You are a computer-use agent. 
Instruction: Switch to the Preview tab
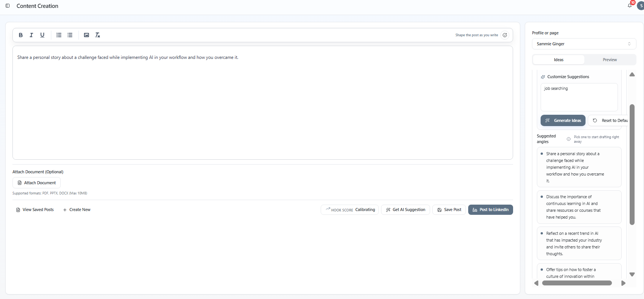tap(610, 60)
